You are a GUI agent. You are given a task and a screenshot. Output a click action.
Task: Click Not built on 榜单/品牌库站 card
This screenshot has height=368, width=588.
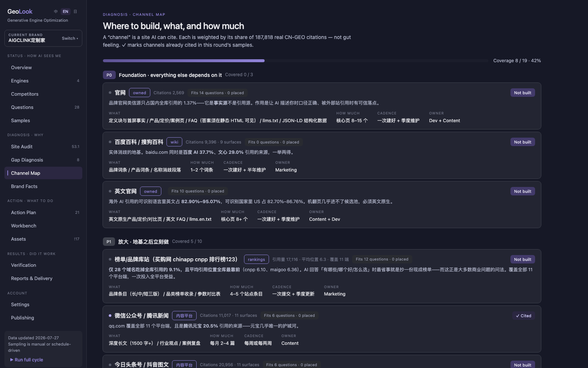point(523,259)
